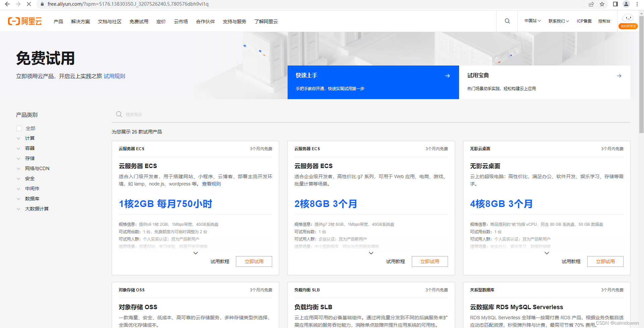Expand details of 无影云桌面 card
644x328 pixels.
pos(547,253)
